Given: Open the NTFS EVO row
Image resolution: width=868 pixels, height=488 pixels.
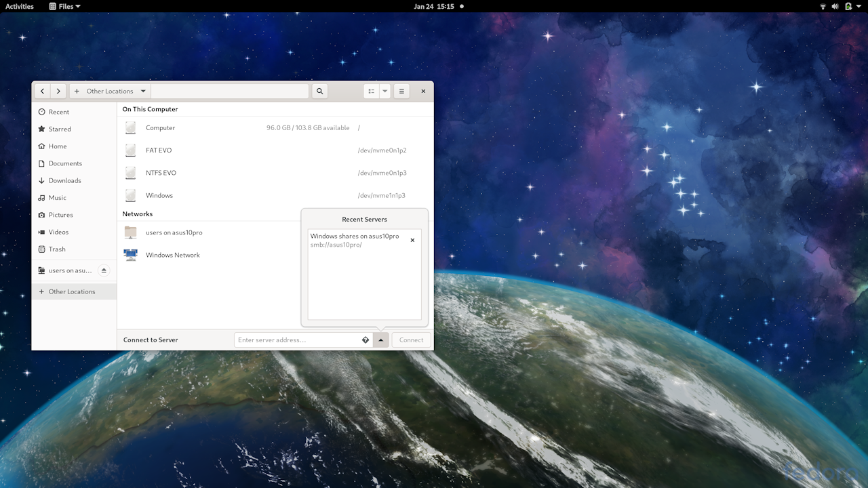Looking at the screenshot, I should [275, 173].
